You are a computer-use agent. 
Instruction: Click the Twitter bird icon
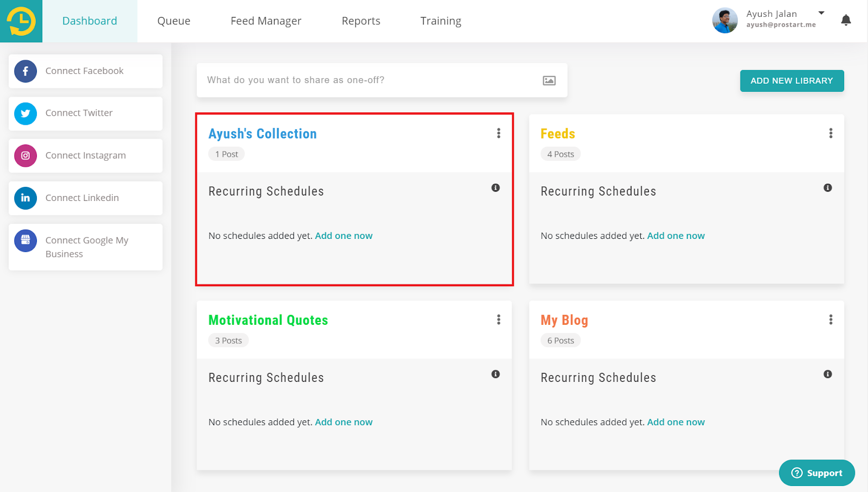[x=25, y=113]
